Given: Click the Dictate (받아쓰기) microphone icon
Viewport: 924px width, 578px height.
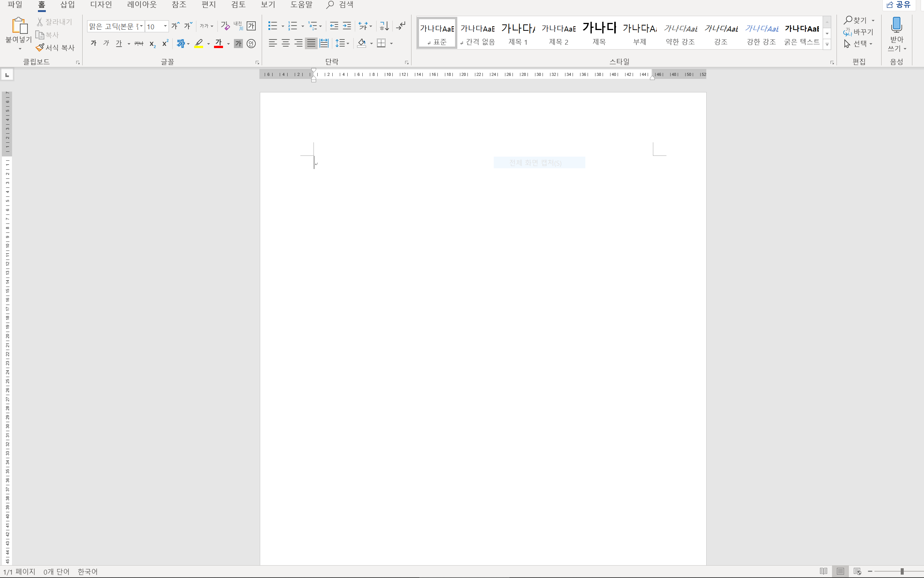Looking at the screenshot, I should 896,25.
